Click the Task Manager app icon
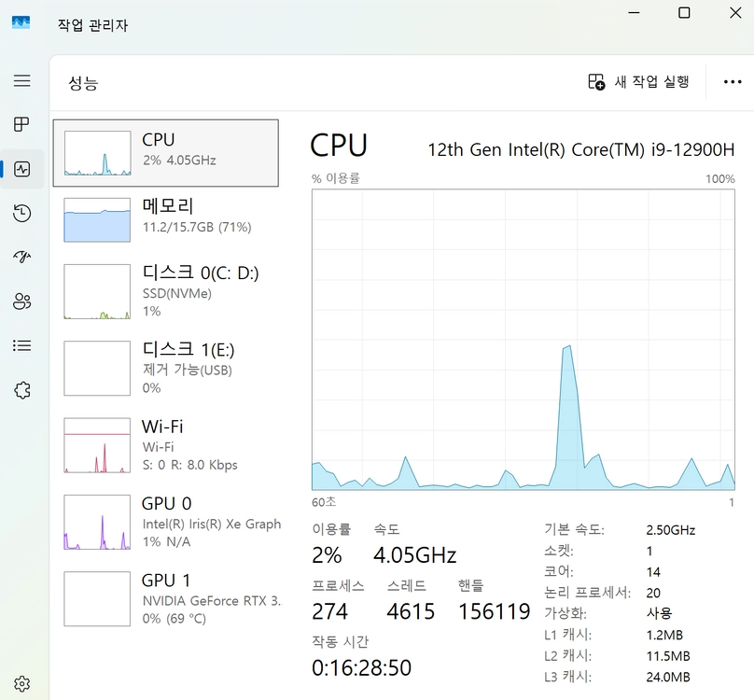 click(21, 22)
